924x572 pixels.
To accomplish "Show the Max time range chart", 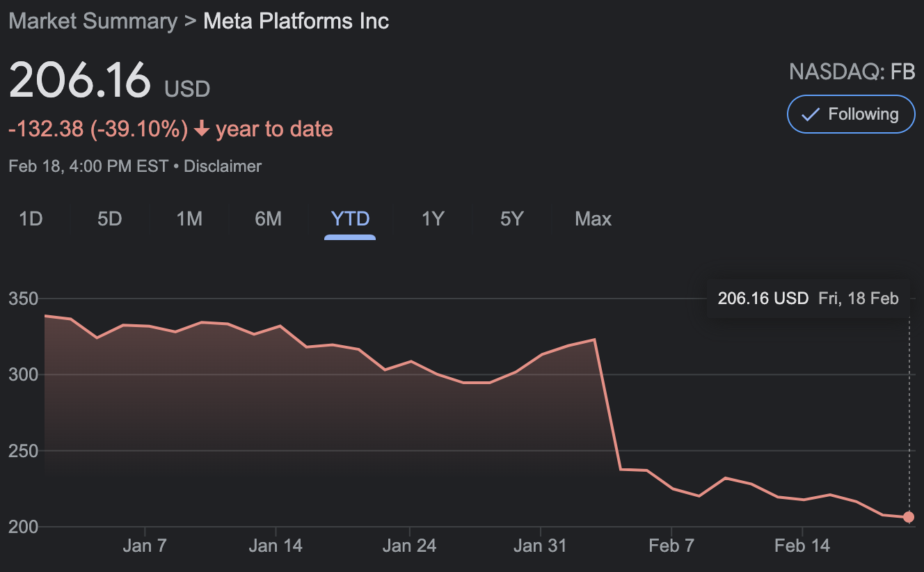I will click(x=593, y=219).
